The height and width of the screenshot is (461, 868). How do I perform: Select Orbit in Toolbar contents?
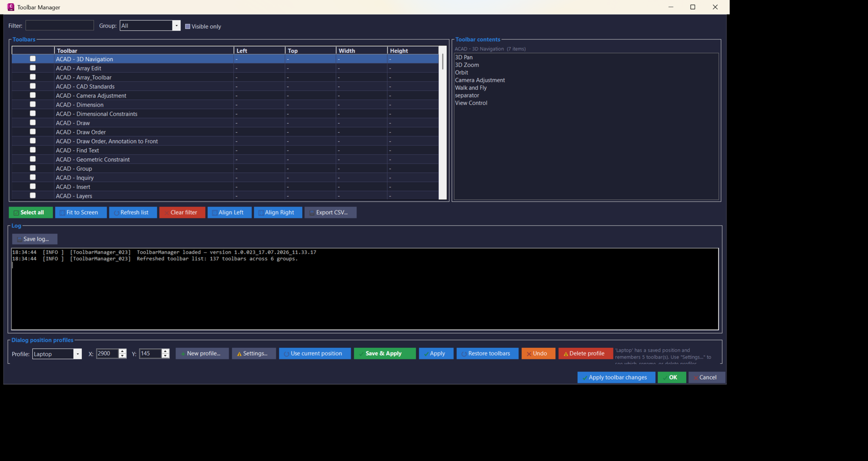tap(462, 72)
